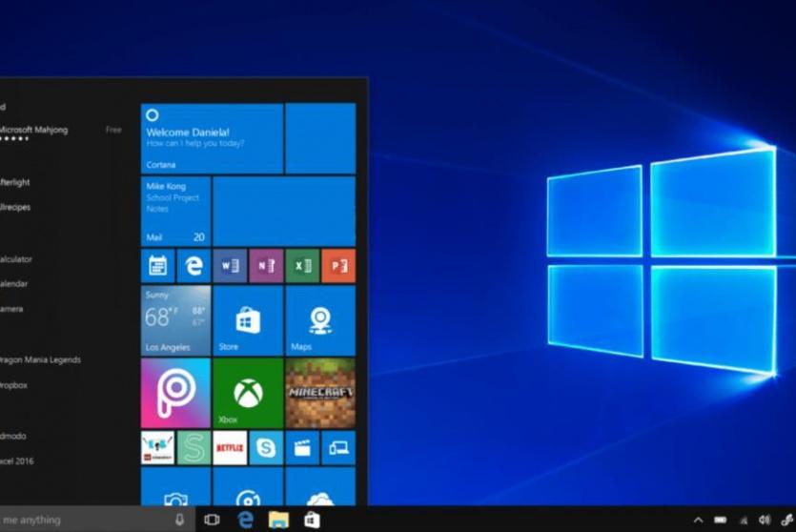Show hidden system tray icons
The height and width of the screenshot is (532, 796).
point(698,520)
